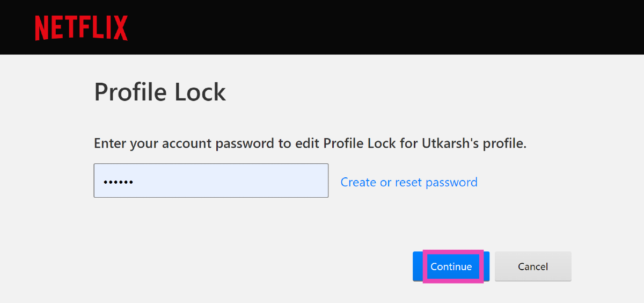Open the Create or reset password link
Viewport: 644px width, 303px height.
coord(409,182)
